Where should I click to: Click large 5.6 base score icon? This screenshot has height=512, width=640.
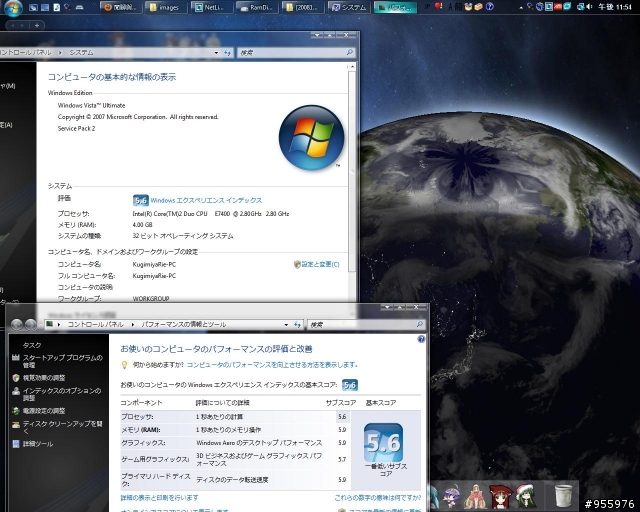click(383, 443)
